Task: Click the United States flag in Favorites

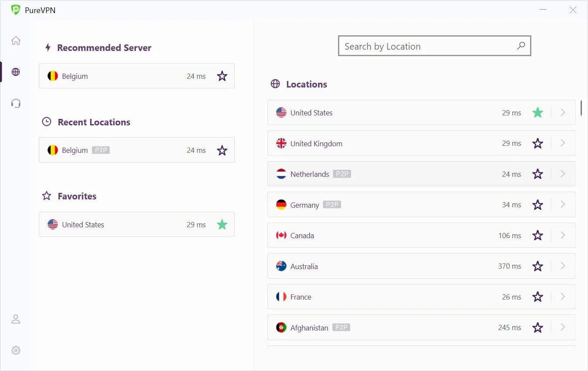Action: point(53,224)
